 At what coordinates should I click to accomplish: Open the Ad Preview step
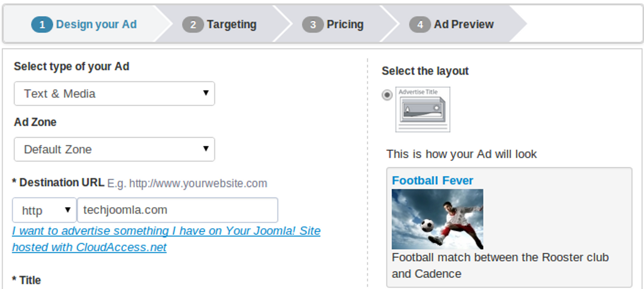463,25
